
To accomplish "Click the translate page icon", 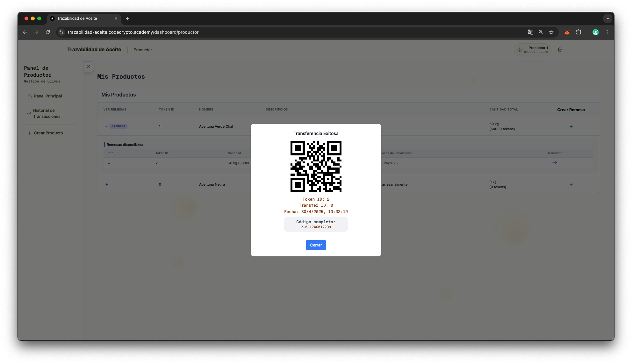I will click(530, 32).
